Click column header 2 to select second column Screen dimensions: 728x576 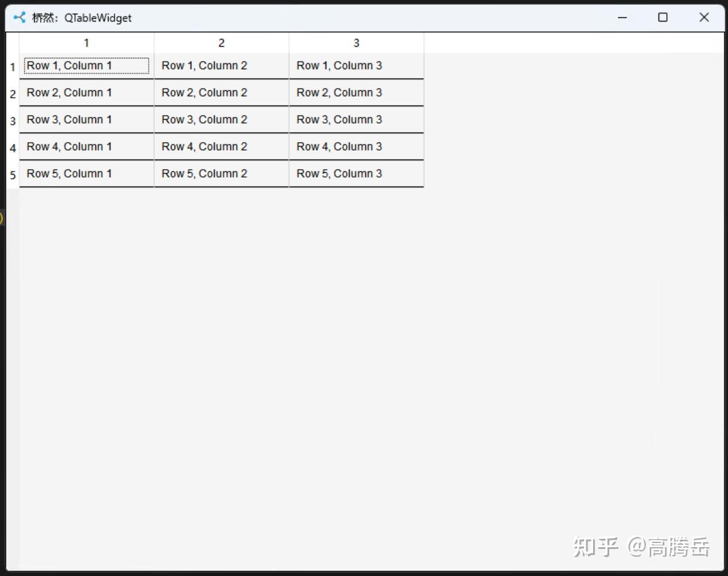coord(221,43)
